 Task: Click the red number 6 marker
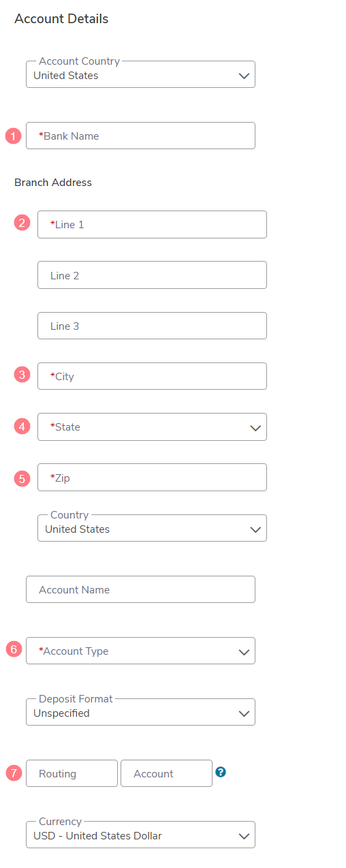click(14, 649)
